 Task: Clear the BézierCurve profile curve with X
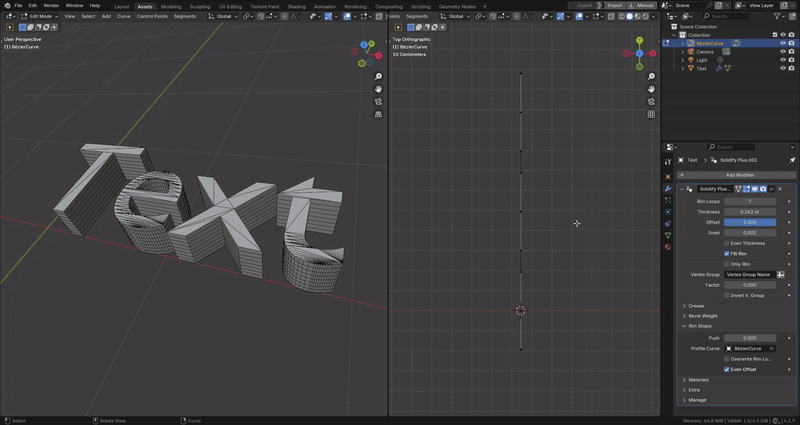point(771,349)
